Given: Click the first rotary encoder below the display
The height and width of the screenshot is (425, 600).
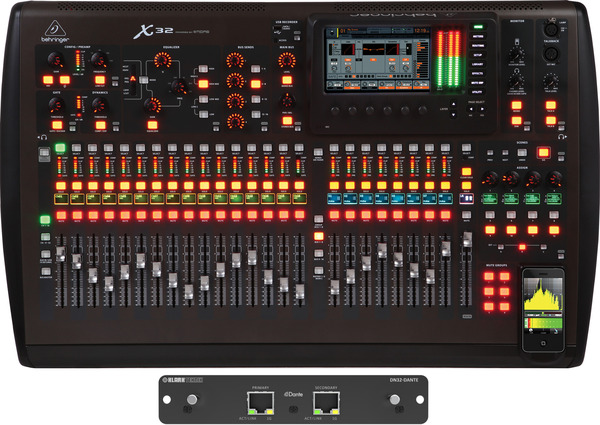Looking at the screenshot, I should 336,111.
